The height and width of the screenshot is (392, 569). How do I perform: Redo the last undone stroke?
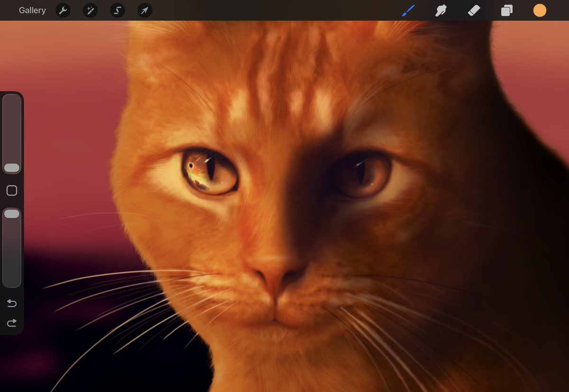(12, 323)
